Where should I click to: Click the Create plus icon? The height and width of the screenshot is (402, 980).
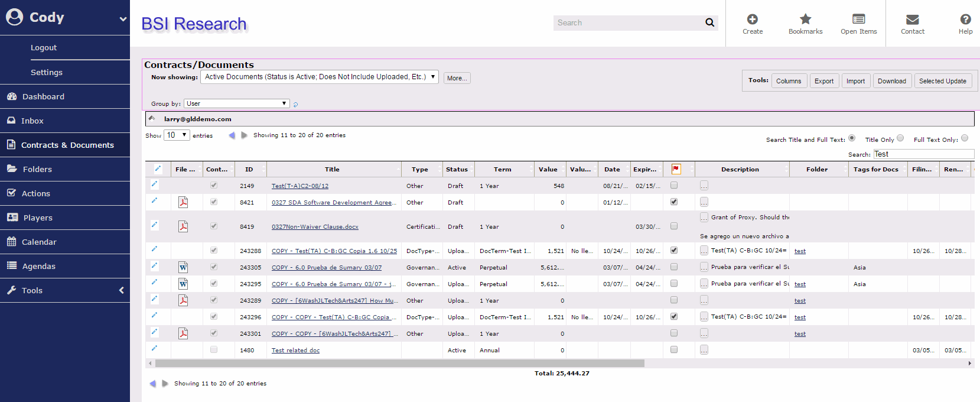pyautogui.click(x=752, y=20)
